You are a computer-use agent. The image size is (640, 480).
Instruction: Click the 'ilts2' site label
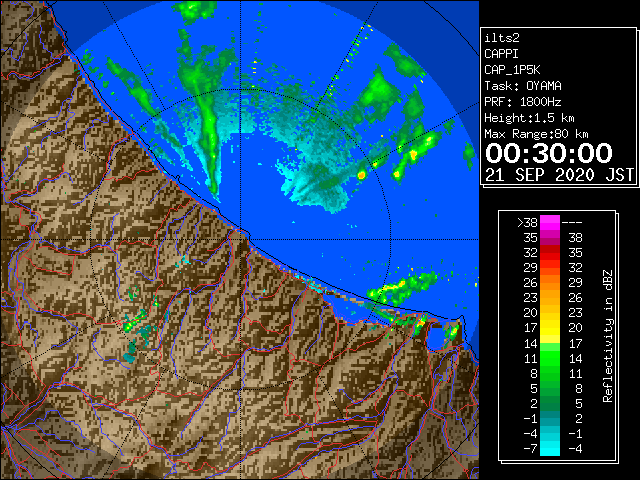click(502, 38)
